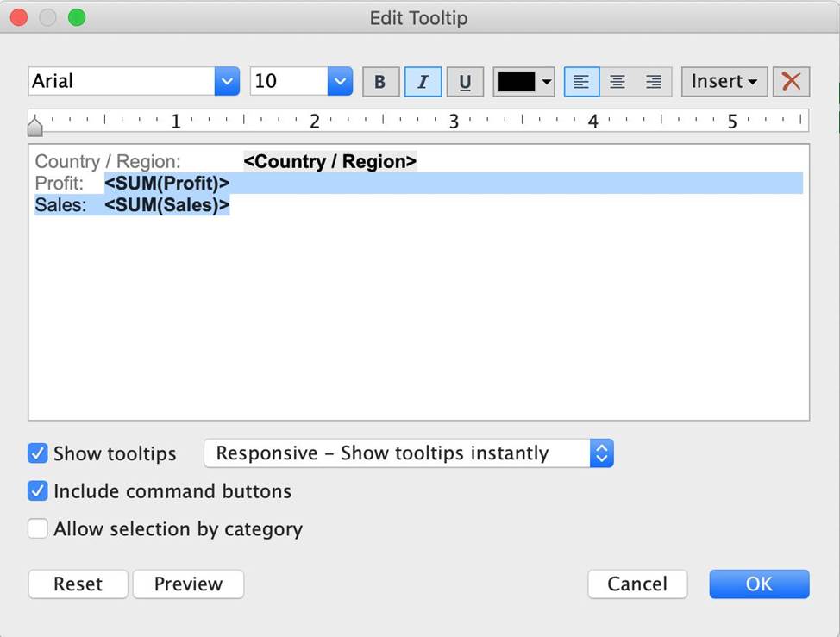Center align the tooltip text
The width and height of the screenshot is (840, 637).
(617, 82)
